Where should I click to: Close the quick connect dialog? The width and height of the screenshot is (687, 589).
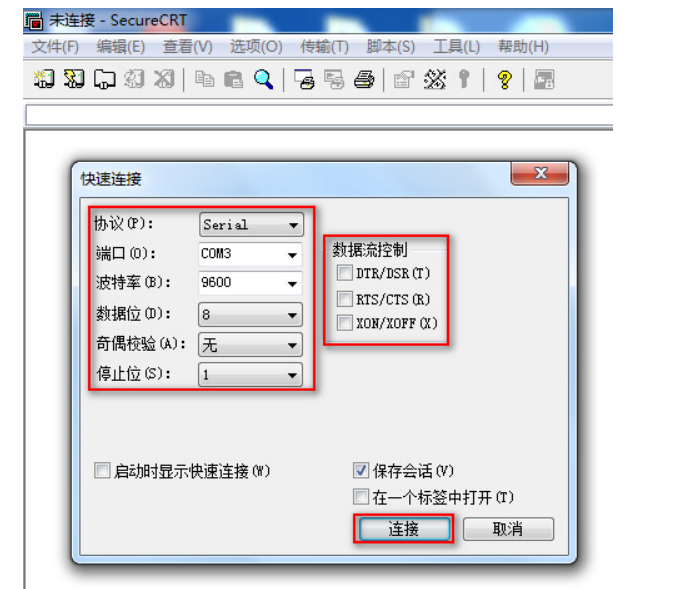click(540, 173)
